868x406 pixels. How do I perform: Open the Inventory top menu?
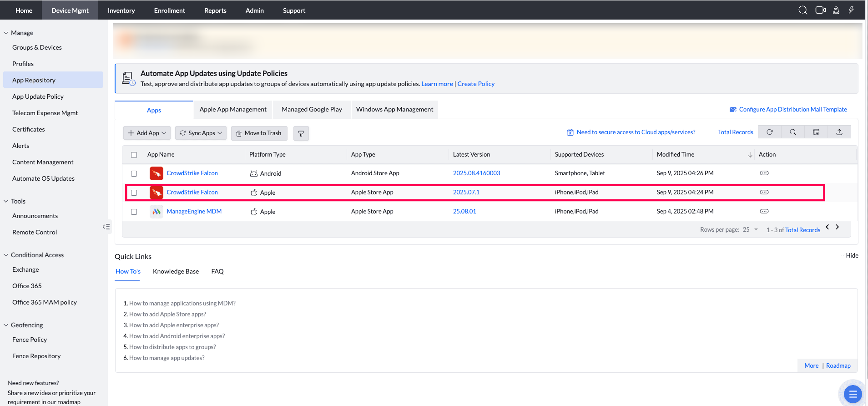pos(121,10)
